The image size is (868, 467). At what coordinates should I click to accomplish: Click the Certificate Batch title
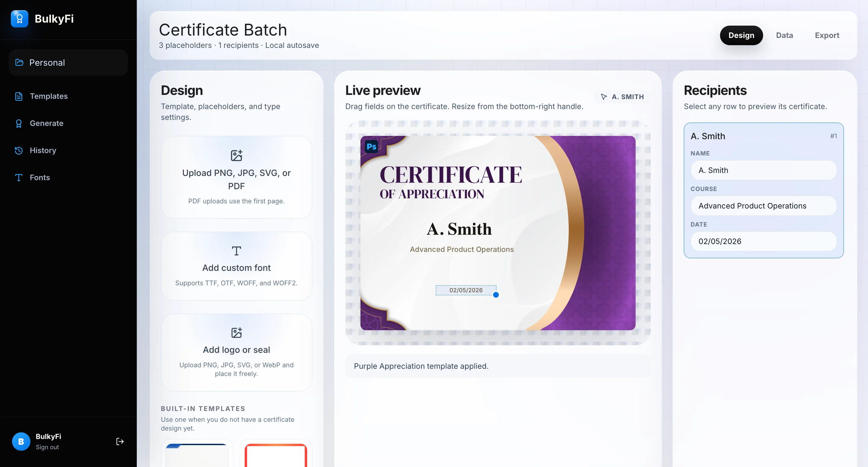click(x=223, y=30)
